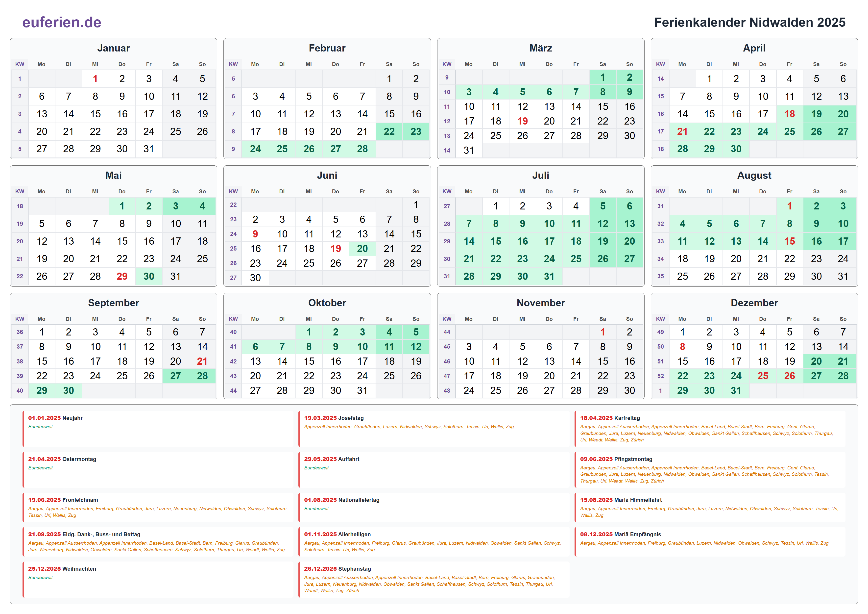Click the euferien.de logo text
The height and width of the screenshot is (614, 868).
coord(62,22)
